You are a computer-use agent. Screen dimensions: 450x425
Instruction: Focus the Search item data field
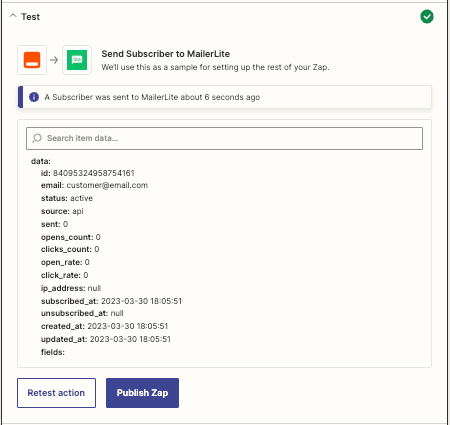(x=224, y=138)
